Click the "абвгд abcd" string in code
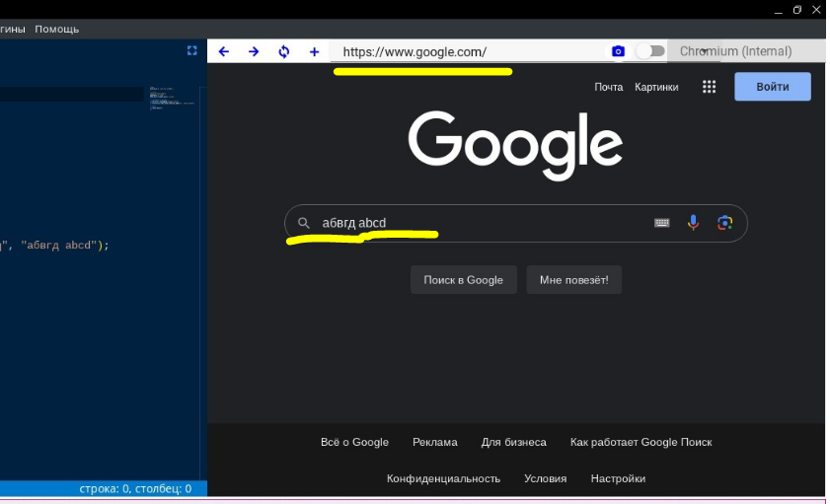Screen dimensions: 830x504 click(x=59, y=246)
